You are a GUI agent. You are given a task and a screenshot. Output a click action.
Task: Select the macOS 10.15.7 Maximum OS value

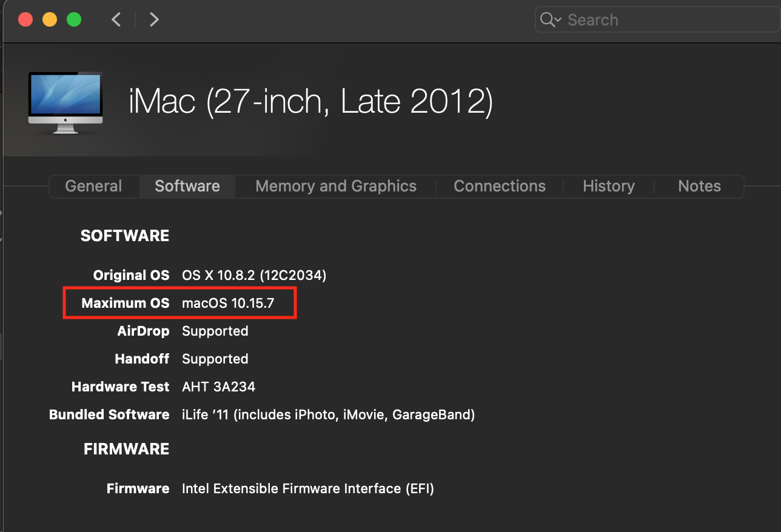coord(228,303)
